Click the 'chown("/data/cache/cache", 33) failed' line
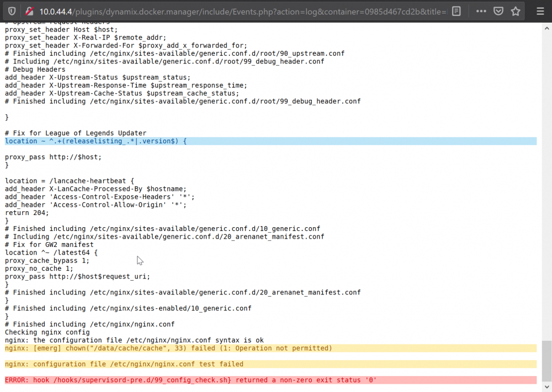Image resolution: width=552 pixels, height=392 pixels. pyautogui.click(x=270, y=348)
